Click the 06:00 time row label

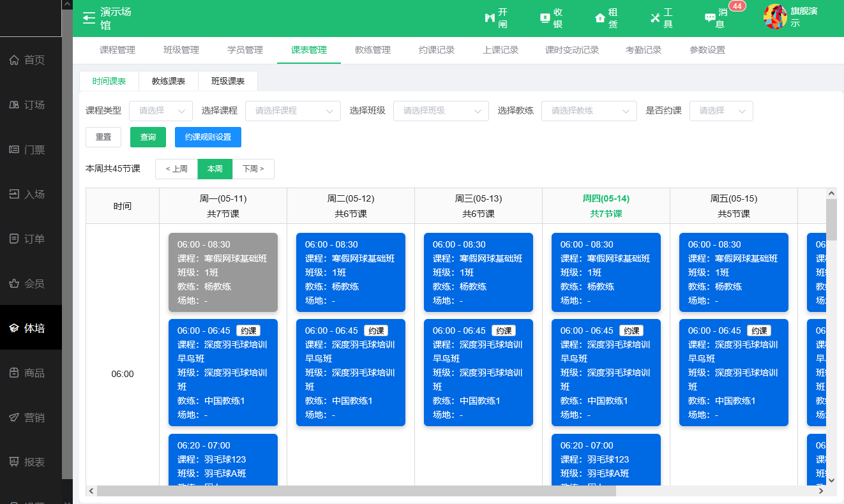(x=123, y=374)
